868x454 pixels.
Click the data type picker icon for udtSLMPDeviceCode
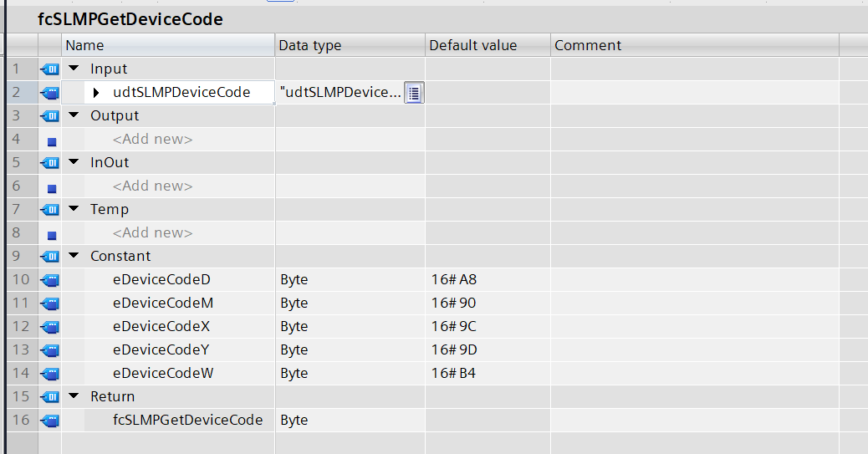414,93
